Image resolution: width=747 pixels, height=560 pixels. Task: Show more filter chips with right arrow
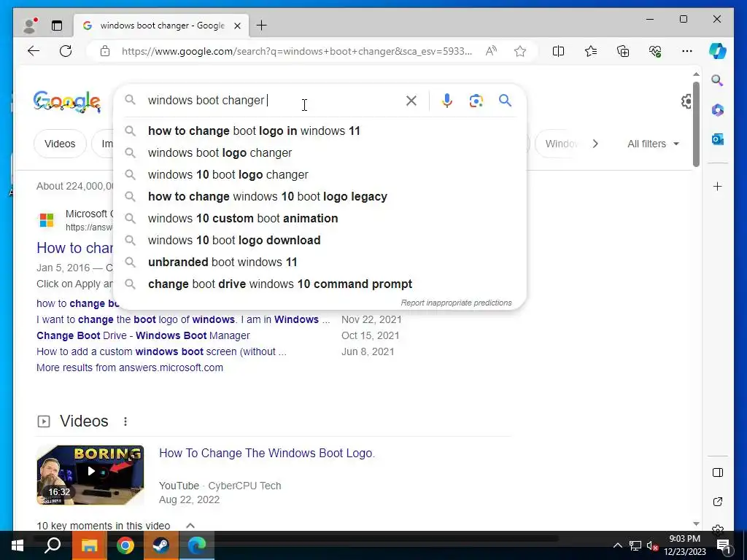tap(595, 144)
